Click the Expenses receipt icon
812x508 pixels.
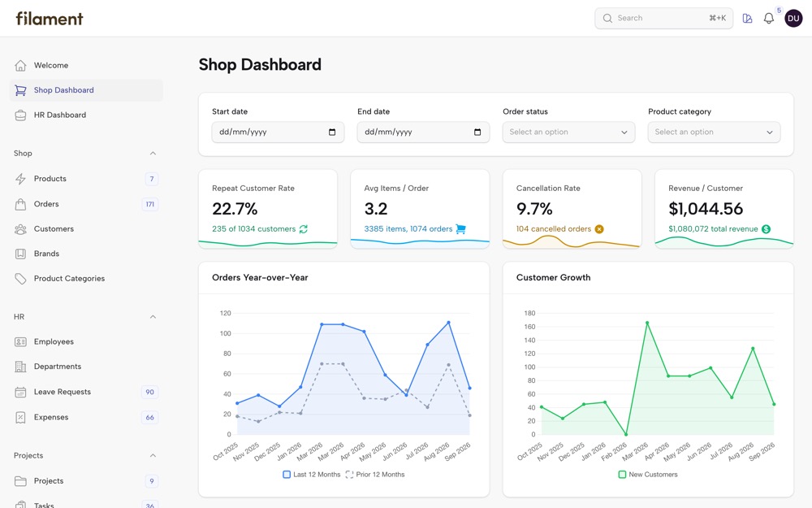[20, 417]
